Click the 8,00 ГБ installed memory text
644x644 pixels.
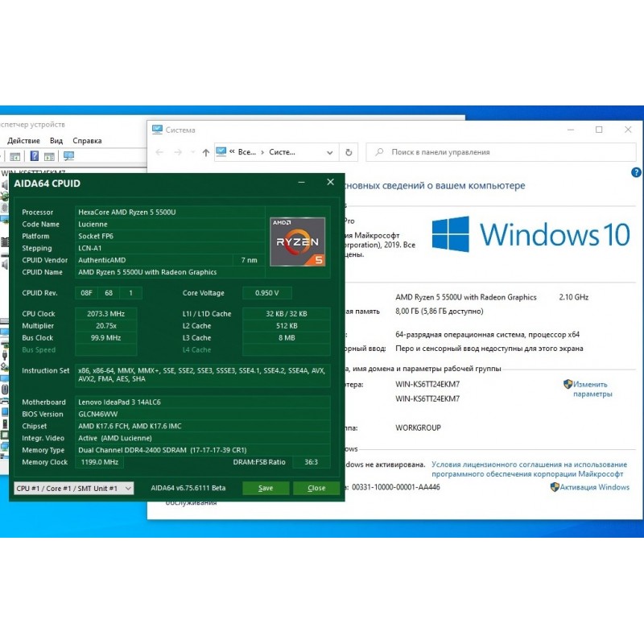tap(439, 312)
